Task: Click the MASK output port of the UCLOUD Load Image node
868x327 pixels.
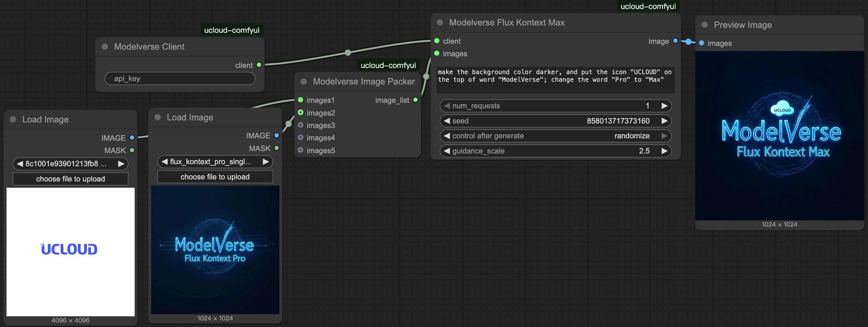Action: (132, 150)
